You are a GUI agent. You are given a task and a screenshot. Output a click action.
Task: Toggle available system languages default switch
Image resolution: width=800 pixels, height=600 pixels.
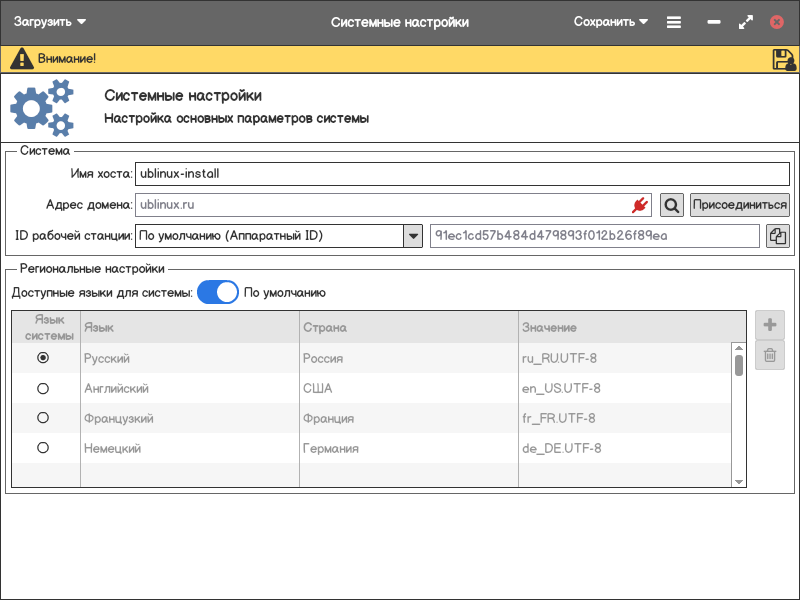[x=217, y=293]
